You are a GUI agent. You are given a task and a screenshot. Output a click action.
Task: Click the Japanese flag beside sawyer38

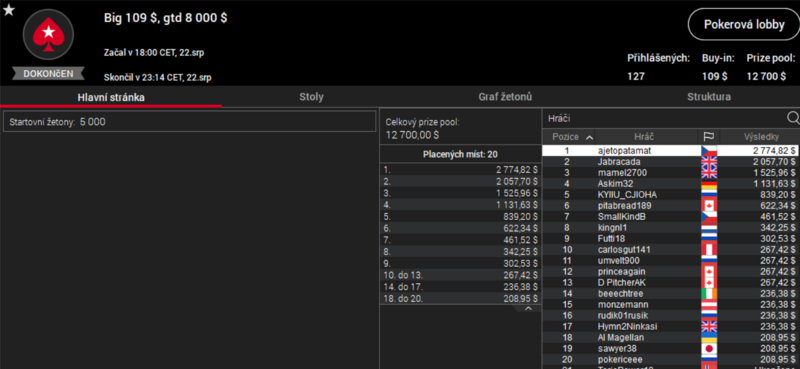709,349
